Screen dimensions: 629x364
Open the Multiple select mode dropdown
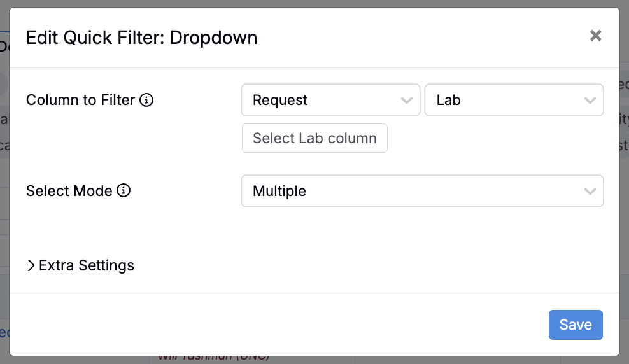pos(421,192)
